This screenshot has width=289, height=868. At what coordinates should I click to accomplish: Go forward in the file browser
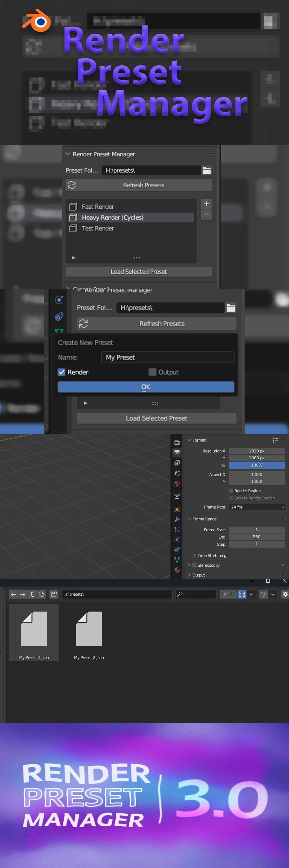point(22,594)
